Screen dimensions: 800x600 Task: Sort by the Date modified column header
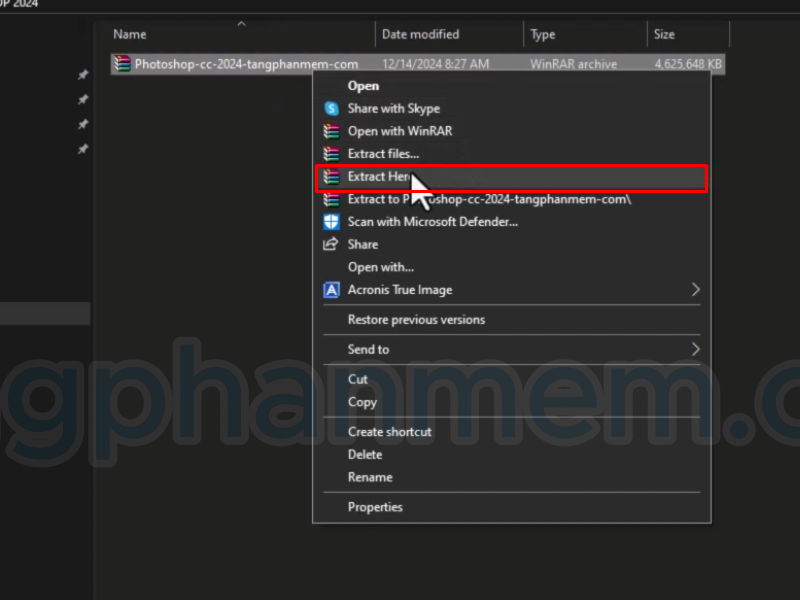420,34
